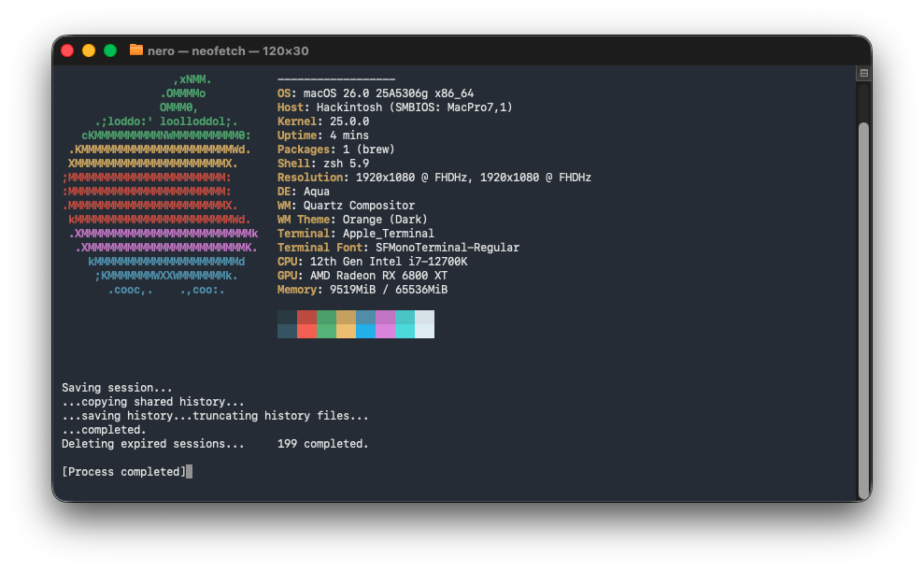Click the 'Host: Hackintosh (SMBIOS: MacPro7,1)' line
The height and width of the screenshot is (571, 924).
coord(395,107)
